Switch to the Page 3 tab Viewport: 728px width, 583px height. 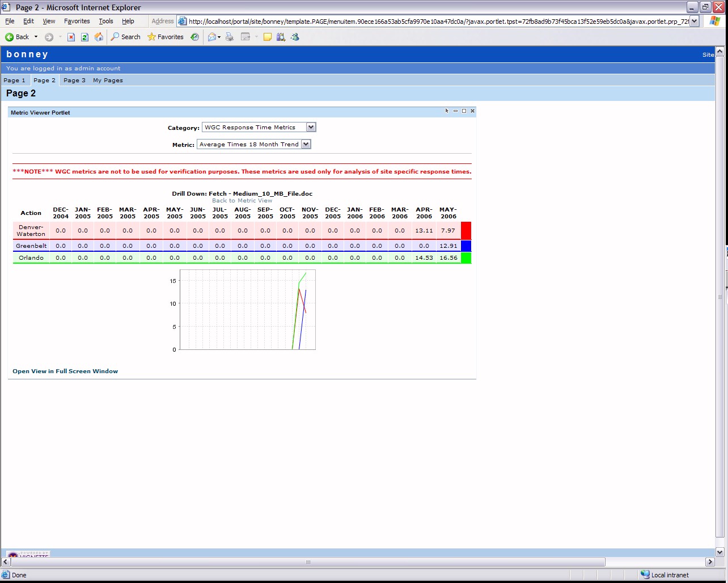click(74, 81)
